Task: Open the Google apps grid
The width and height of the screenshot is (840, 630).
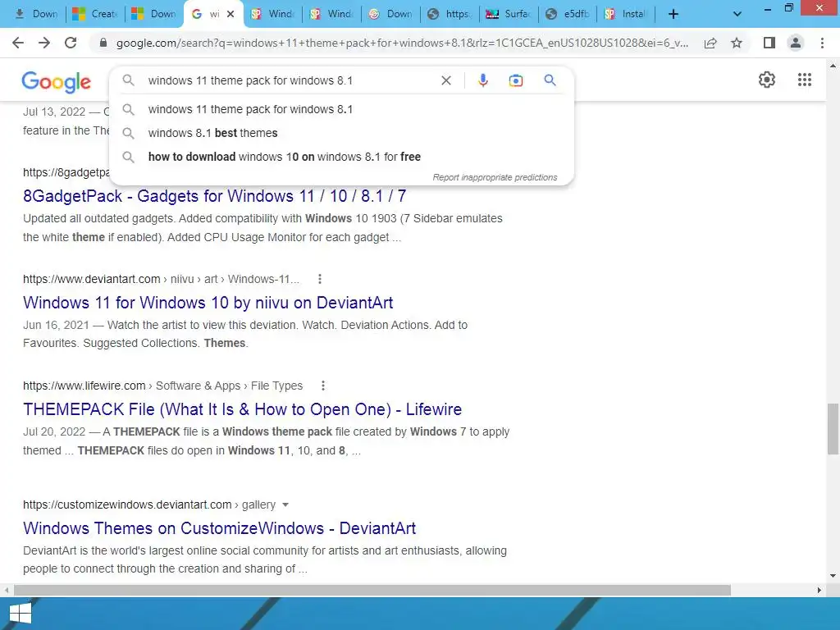Action: click(804, 80)
